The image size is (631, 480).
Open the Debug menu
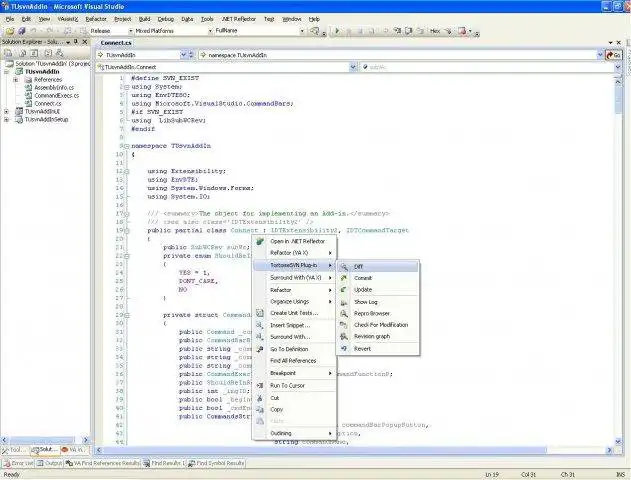point(165,19)
